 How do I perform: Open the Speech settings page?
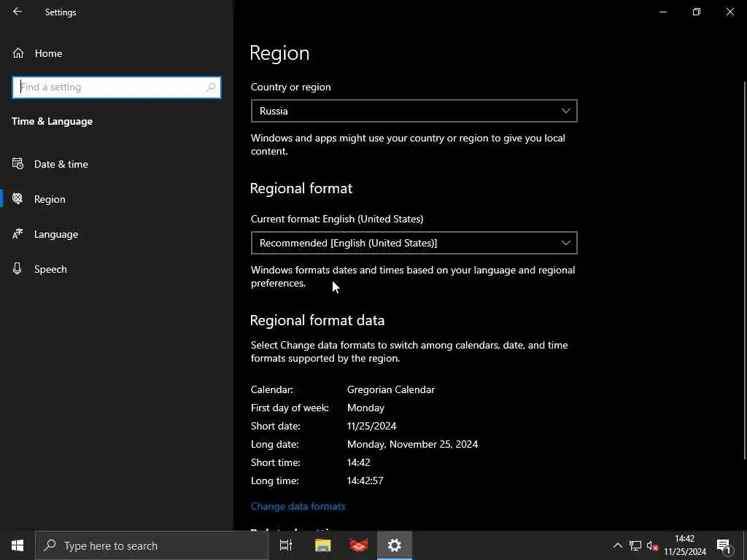pyautogui.click(x=50, y=269)
